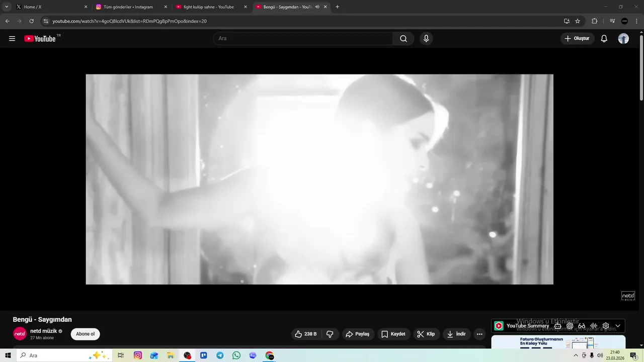Click the ChatGPT icon in YouTube Summary
The image size is (644, 362).
(570, 326)
